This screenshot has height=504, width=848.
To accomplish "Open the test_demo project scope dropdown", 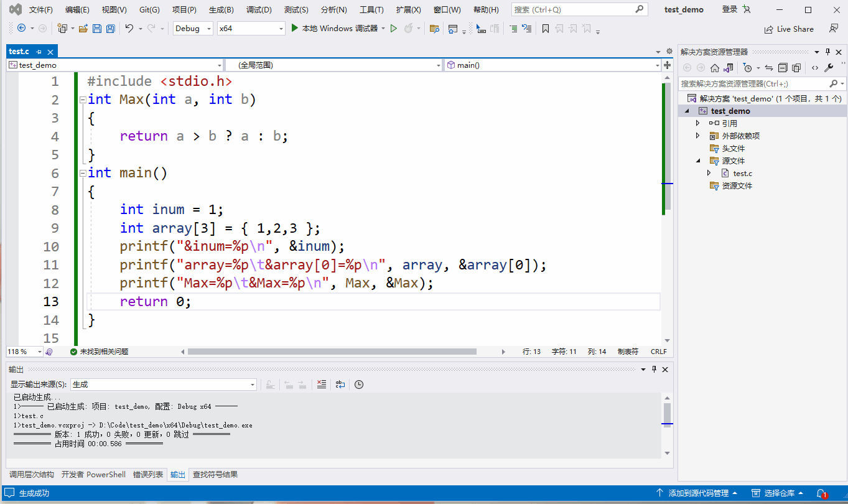I will click(115, 65).
